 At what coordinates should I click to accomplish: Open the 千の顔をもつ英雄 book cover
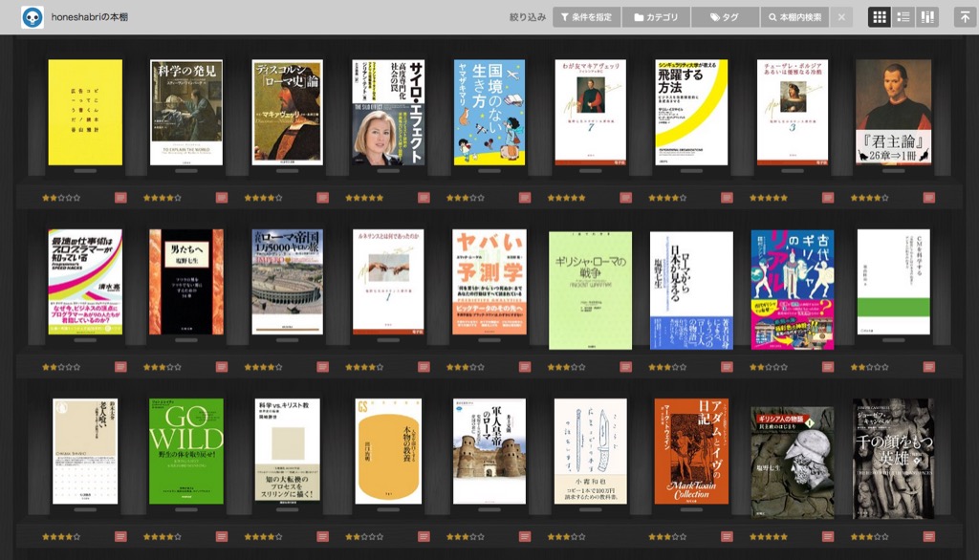pos(894,459)
